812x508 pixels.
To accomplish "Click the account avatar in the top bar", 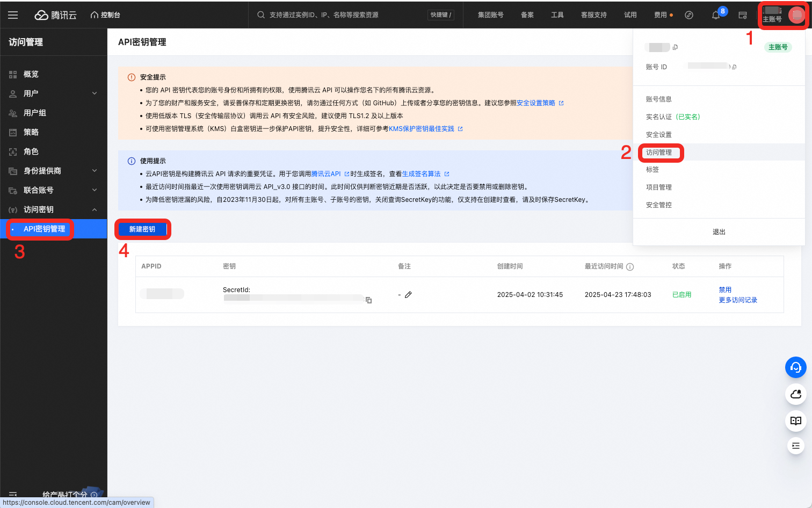I will [x=796, y=15].
